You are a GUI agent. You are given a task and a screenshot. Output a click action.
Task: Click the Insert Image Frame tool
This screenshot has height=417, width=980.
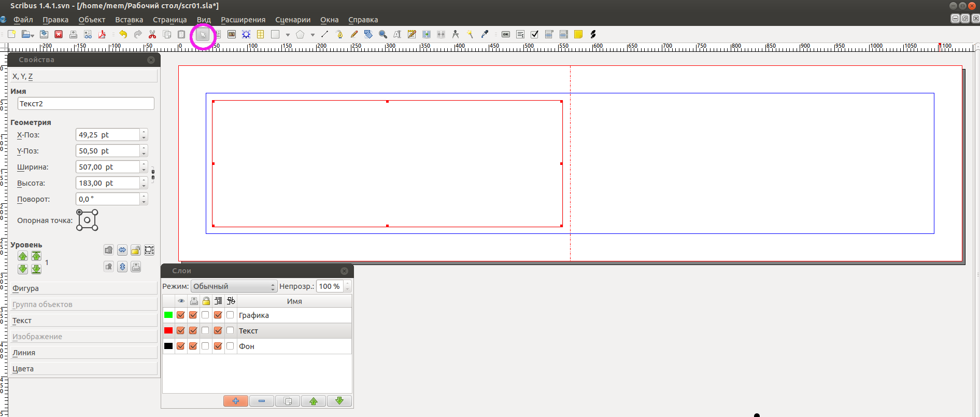232,34
